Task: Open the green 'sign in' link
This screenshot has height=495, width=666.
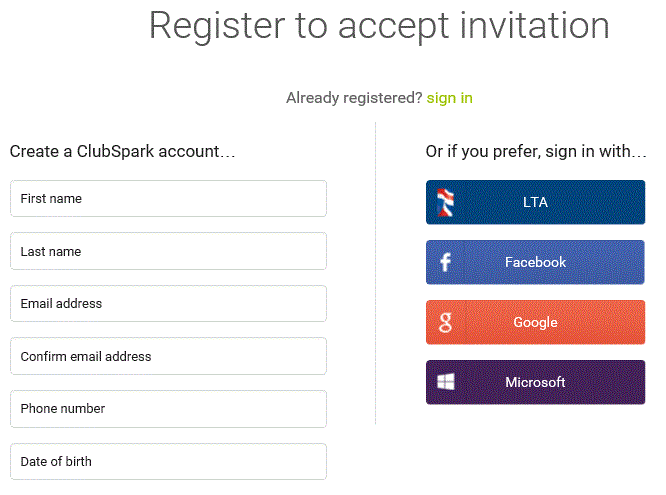Action: click(x=450, y=97)
